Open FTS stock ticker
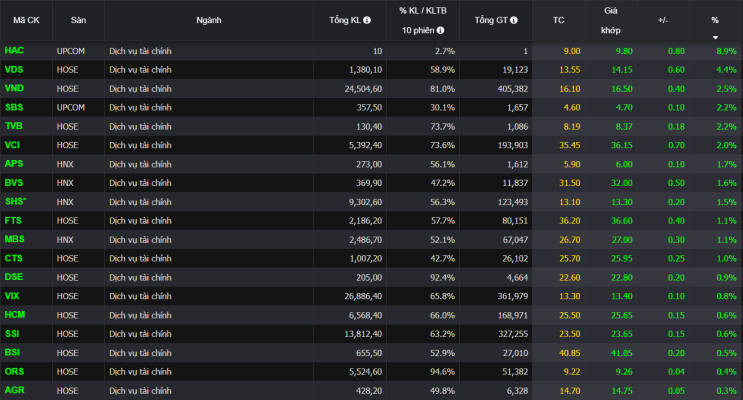 [13, 220]
